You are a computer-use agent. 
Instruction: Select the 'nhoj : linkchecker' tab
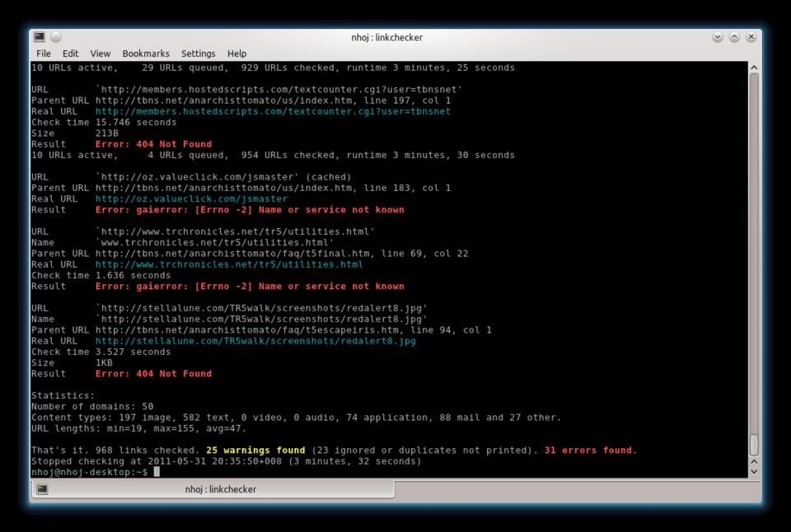[x=213, y=489]
